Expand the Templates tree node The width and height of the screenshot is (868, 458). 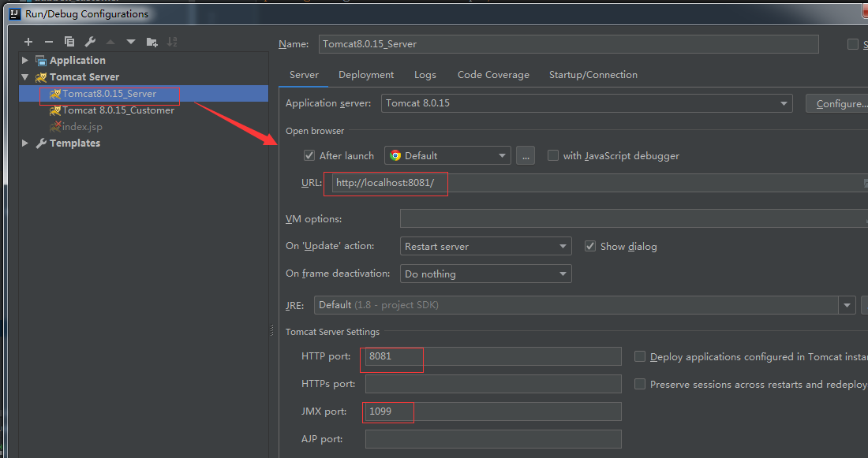(25, 143)
